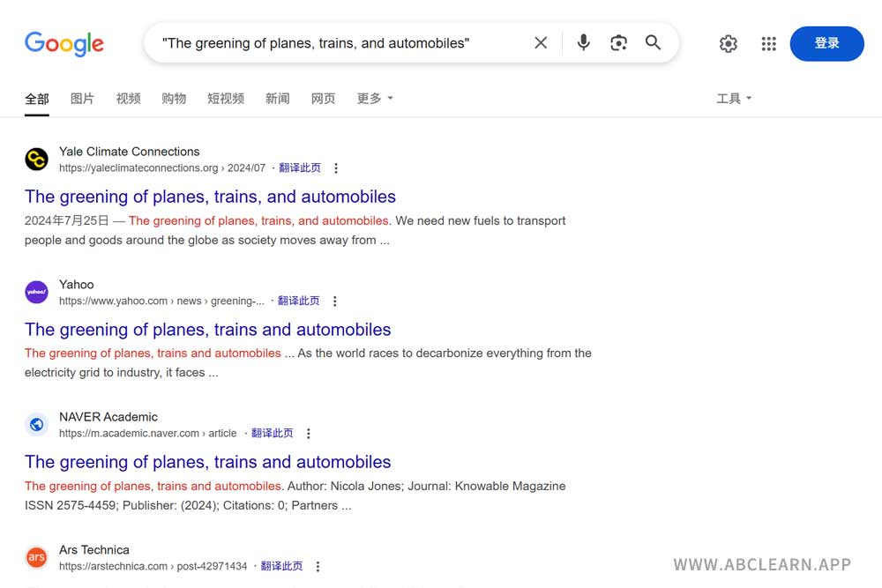Open Yale result titled with commas automobiles
Screen dimensions: 882x588
pyautogui.click(x=211, y=197)
